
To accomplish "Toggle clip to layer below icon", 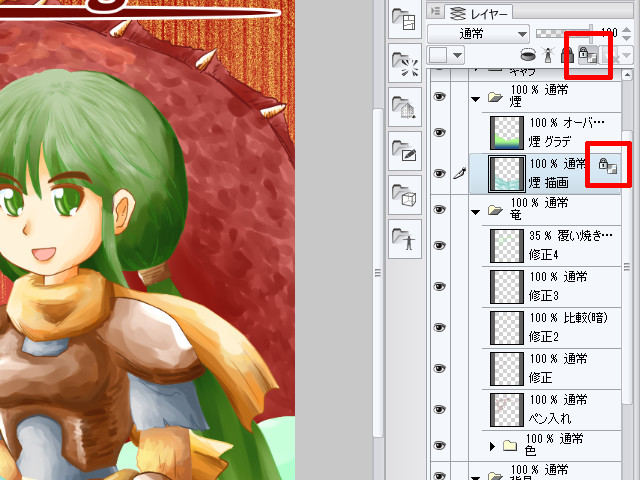I will click(528, 54).
